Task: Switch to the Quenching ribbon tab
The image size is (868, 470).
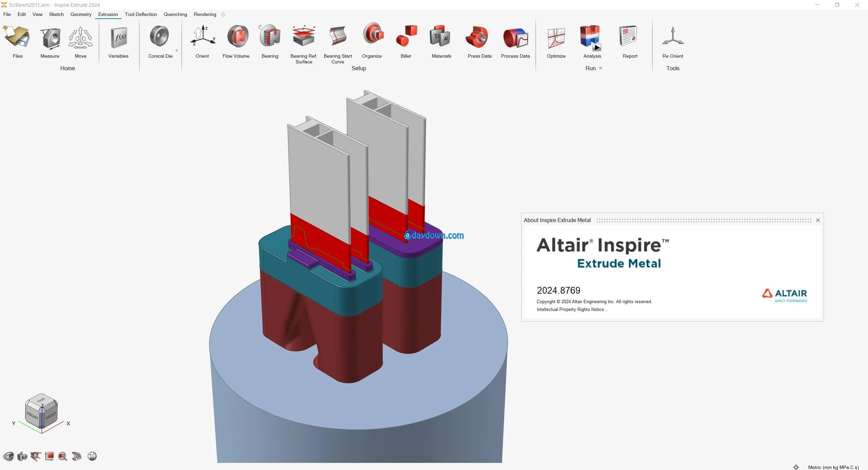Action: pyautogui.click(x=175, y=14)
